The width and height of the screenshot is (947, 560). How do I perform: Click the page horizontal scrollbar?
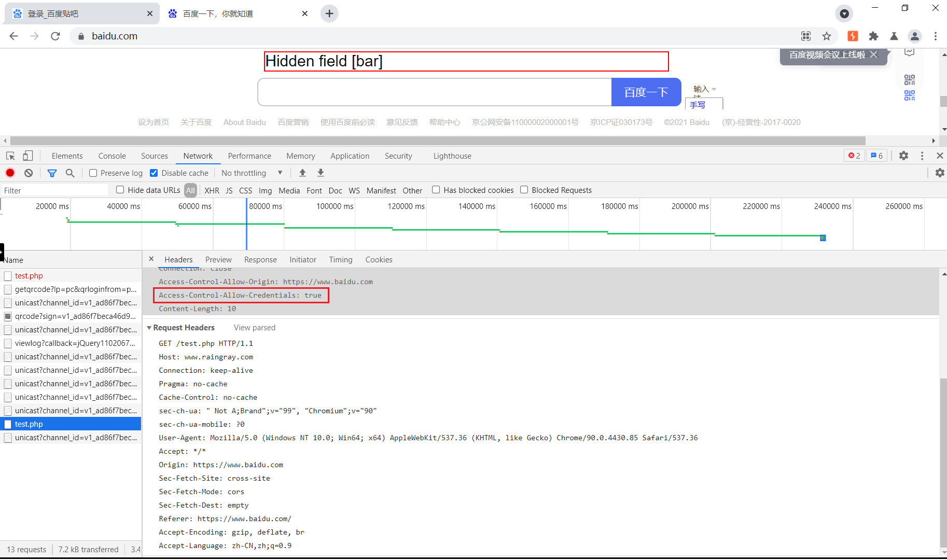[x=438, y=141]
